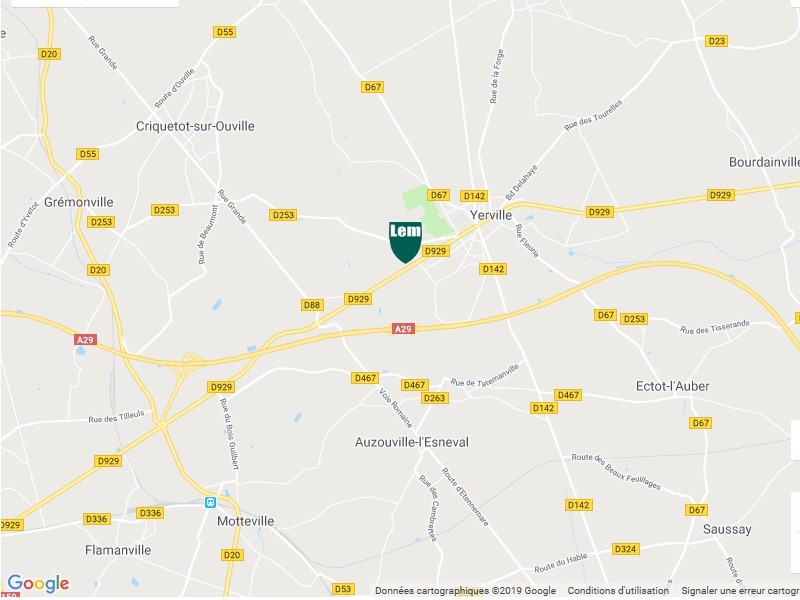
Task: Click the D263 road badge
Action: (x=434, y=398)
